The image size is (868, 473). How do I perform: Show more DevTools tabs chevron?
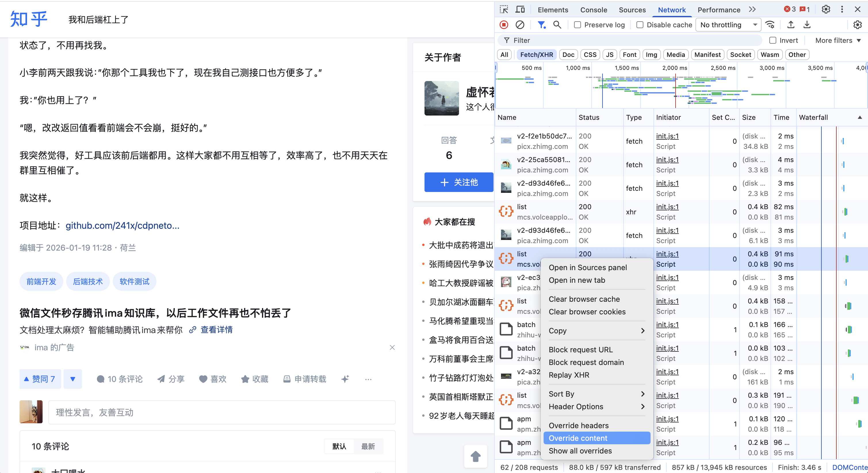(752, 9)
